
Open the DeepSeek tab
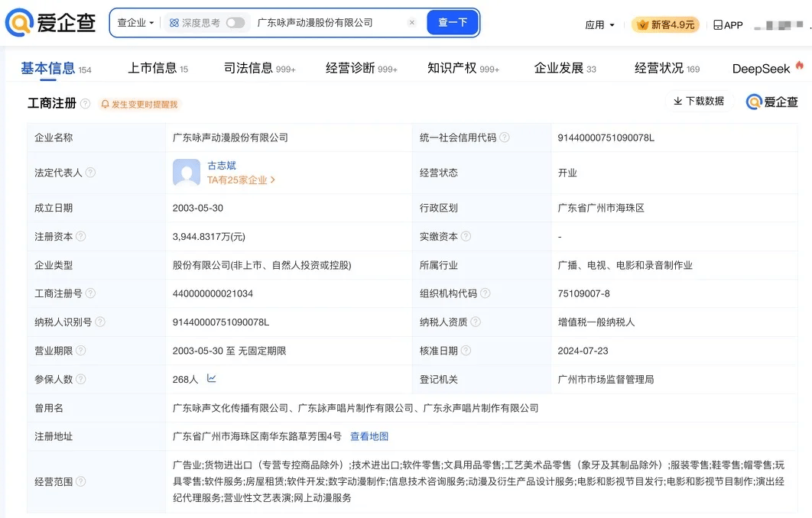coord(768,68)
